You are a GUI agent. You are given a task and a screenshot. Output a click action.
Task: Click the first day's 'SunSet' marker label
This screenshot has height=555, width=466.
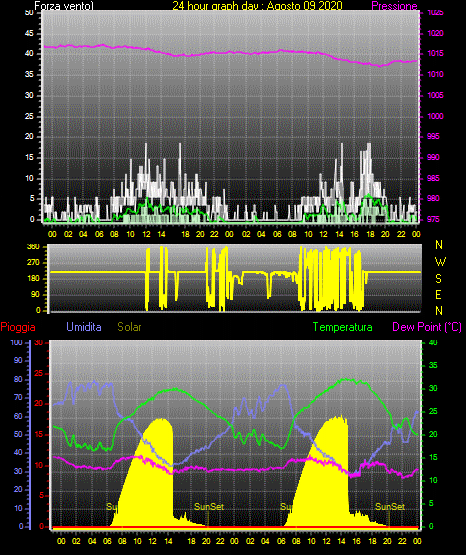click(209, 507)
